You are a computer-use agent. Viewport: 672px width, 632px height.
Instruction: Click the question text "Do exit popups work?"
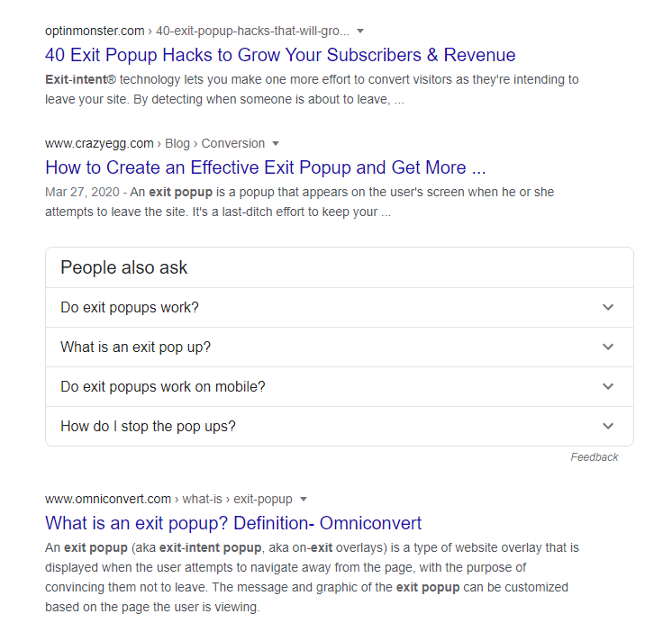tap(130, 307)
